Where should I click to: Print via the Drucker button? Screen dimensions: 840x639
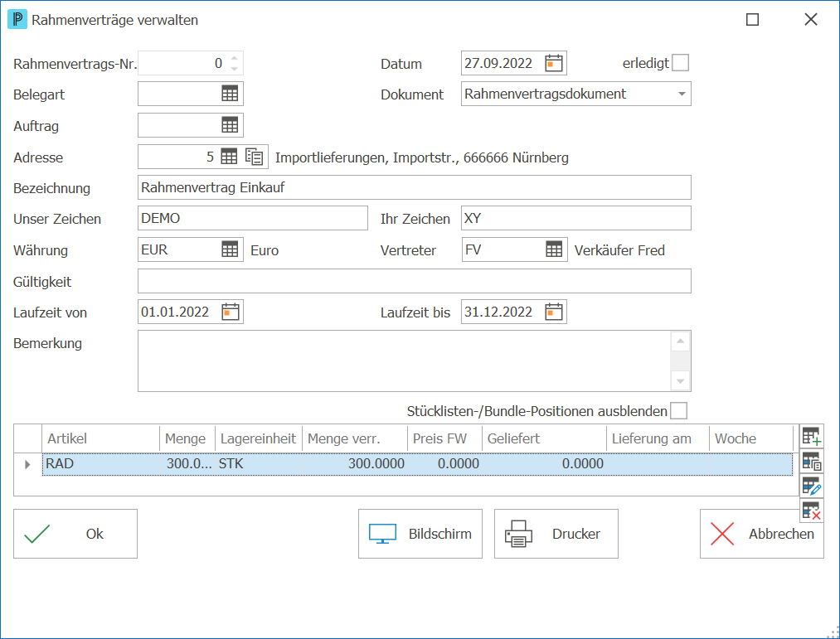pyautogui.click(x=556, y=534)
